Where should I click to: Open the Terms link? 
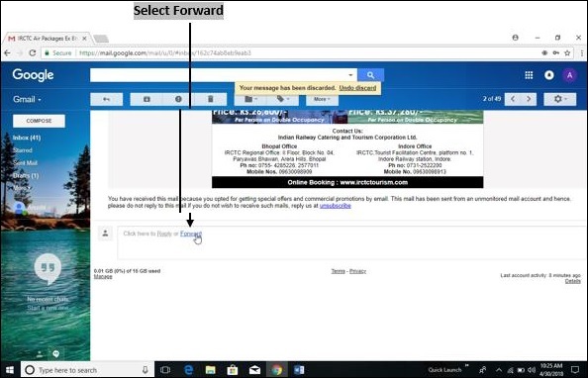pos(338,271)
